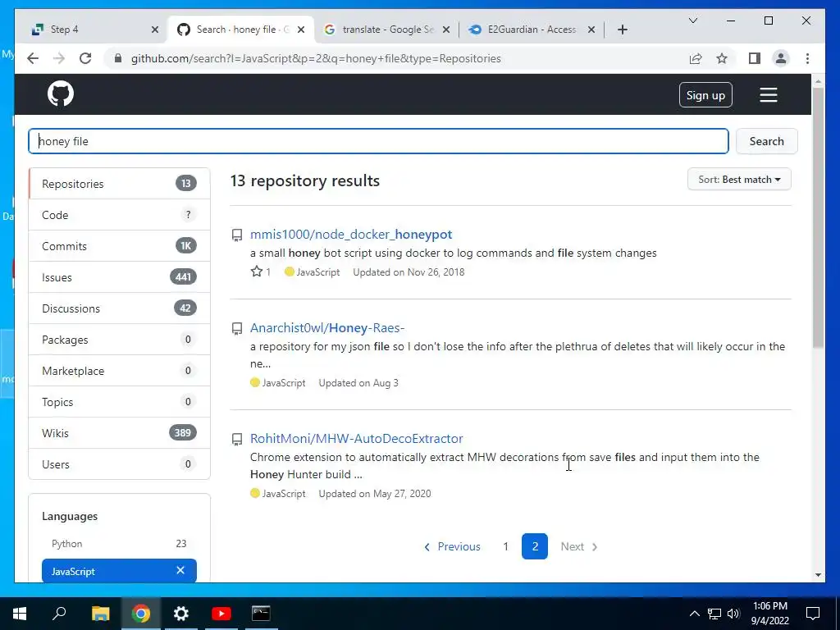Image resolution: width=840 pixels, height=630 pixels.
Task: View site information padlock icon
Action: point(118,58)
